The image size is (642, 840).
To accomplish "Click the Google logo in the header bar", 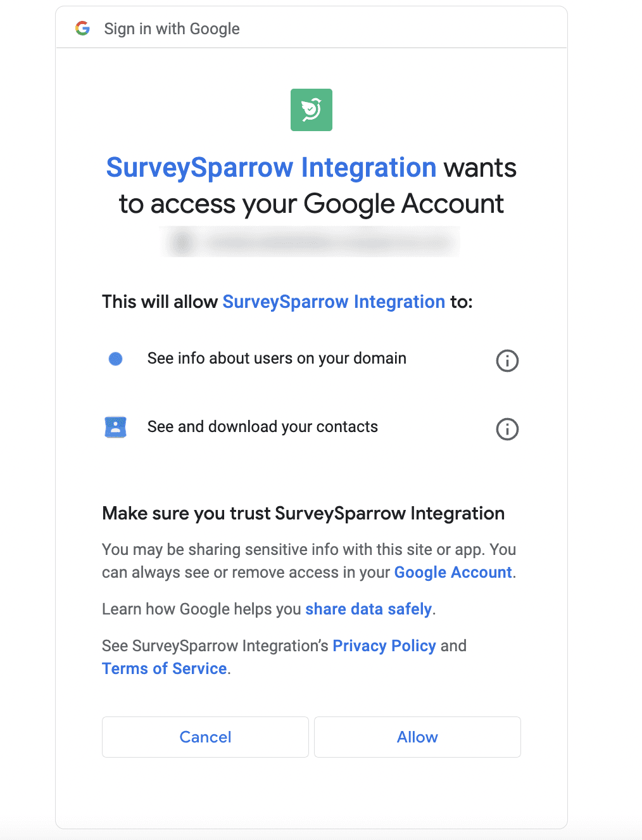I will click(83, 28).
